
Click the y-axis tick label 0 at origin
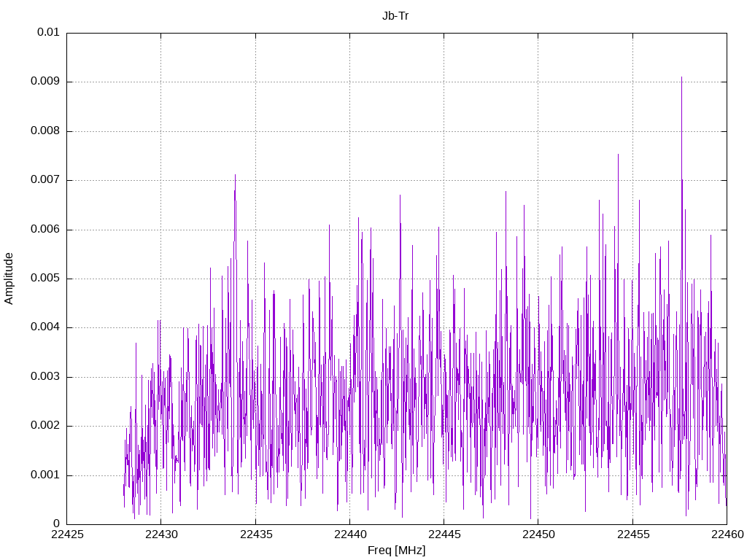[57, 524]
